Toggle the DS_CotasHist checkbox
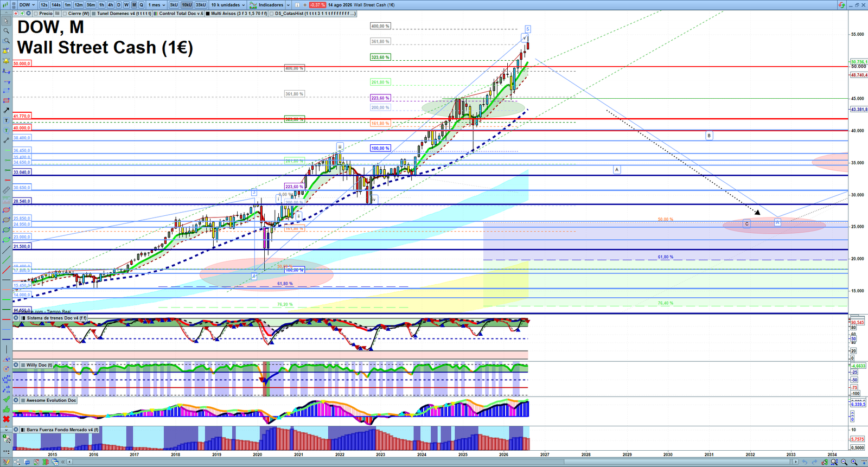The image size is (868, 467). tap(271, 14)
